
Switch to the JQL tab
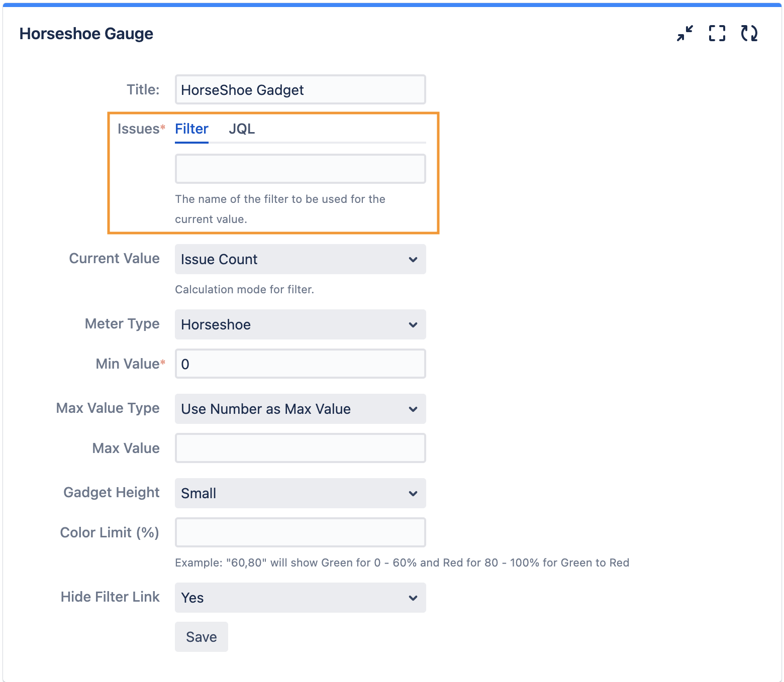point(242,129)
